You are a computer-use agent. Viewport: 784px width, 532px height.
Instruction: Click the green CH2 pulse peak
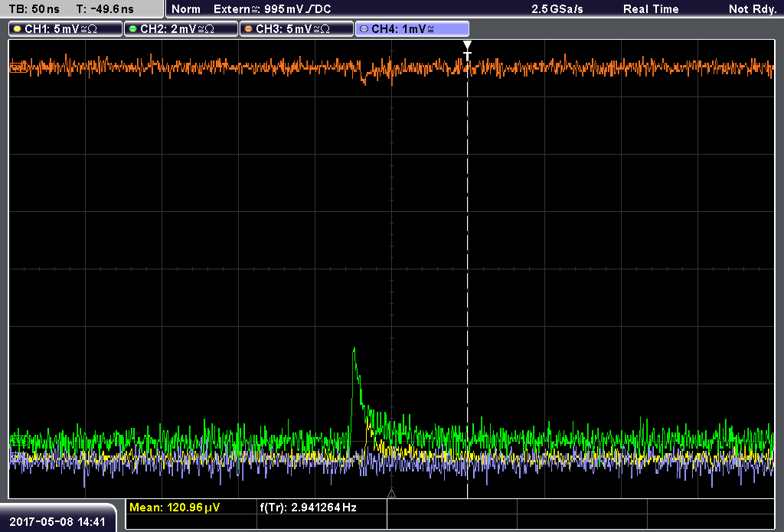pyautogui.click(x=354, y=350)
